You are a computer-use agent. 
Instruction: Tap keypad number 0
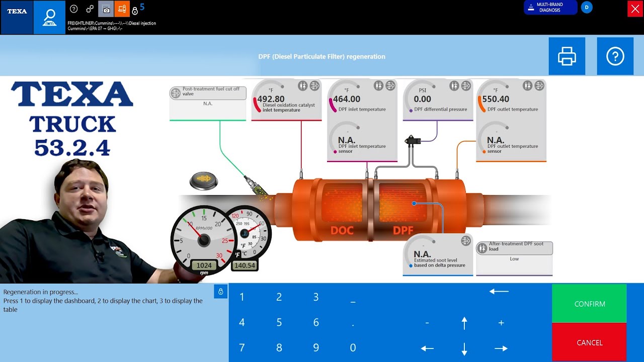tap(353, 347)
